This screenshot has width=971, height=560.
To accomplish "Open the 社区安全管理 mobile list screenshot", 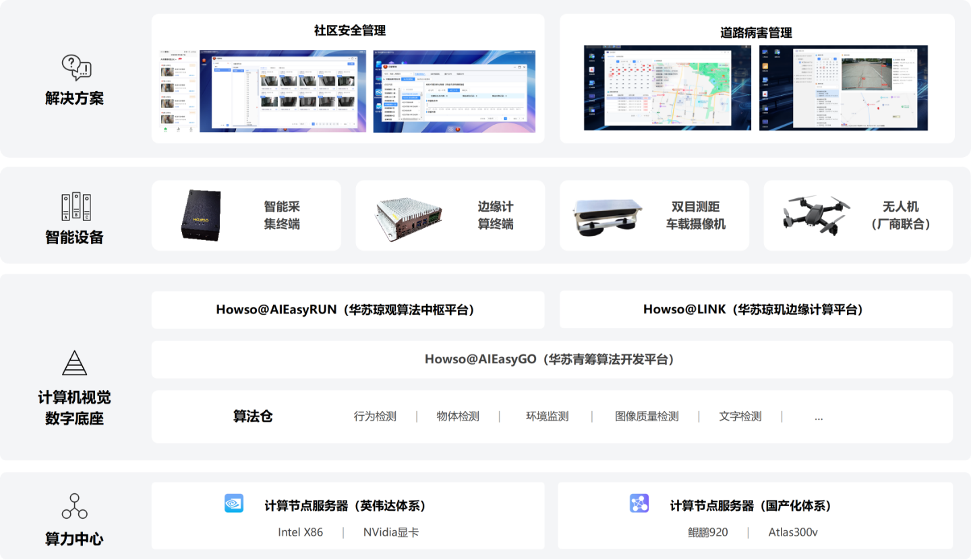I will click(179, 91).
